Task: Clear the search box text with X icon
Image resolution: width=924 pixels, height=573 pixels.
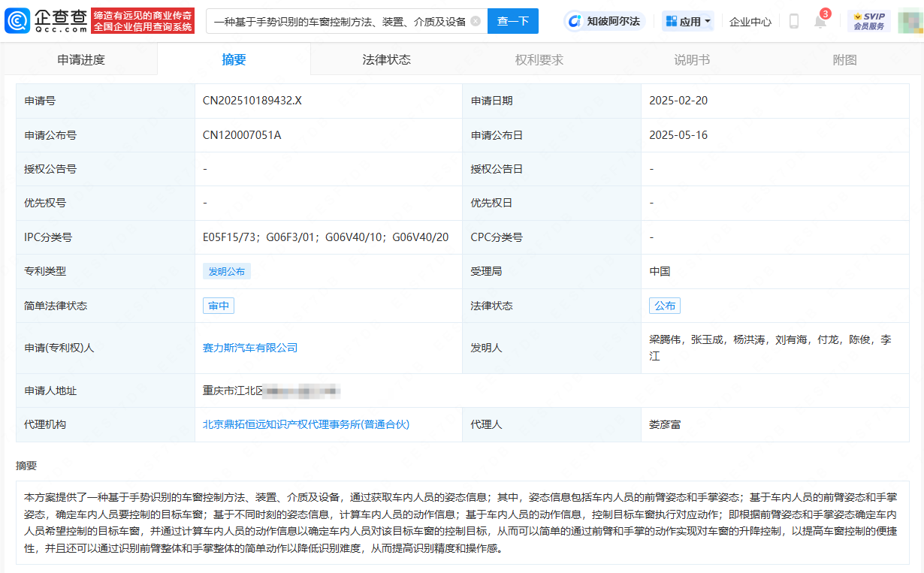Action: (x=476, y=21)
